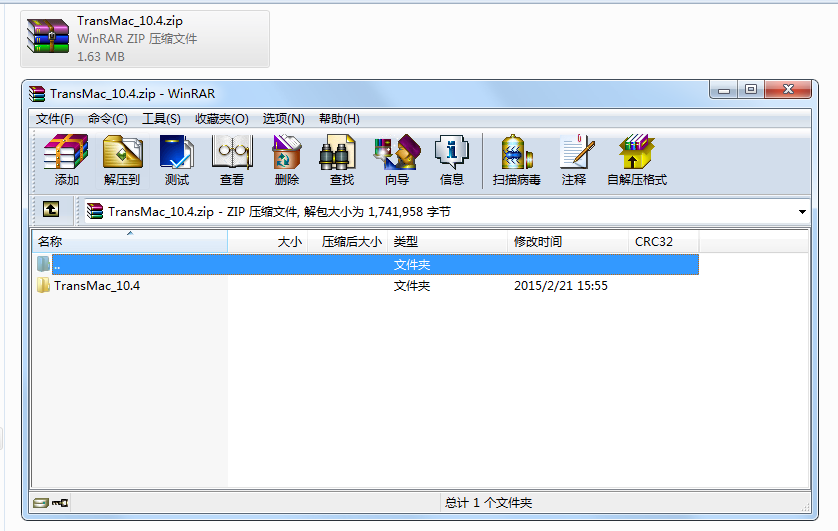Screen dimensions: 838x531
Task: Sort by 压缩后大小 column header
Action: click(347, 241)
